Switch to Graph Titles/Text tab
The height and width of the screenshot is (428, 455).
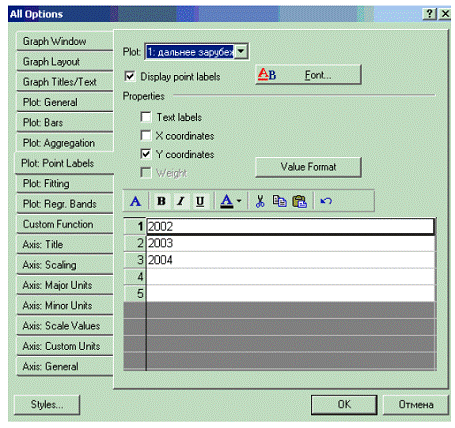(x=65, y=82)
